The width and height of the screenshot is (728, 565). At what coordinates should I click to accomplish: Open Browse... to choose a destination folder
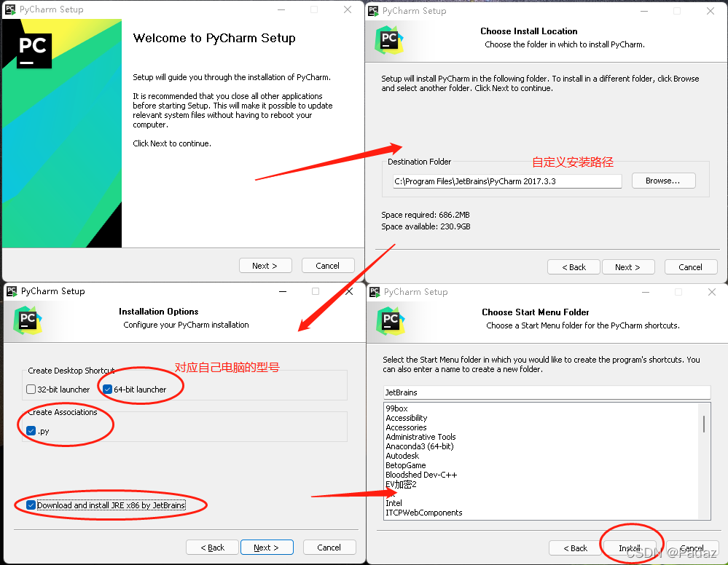click(x=663, y=181)
